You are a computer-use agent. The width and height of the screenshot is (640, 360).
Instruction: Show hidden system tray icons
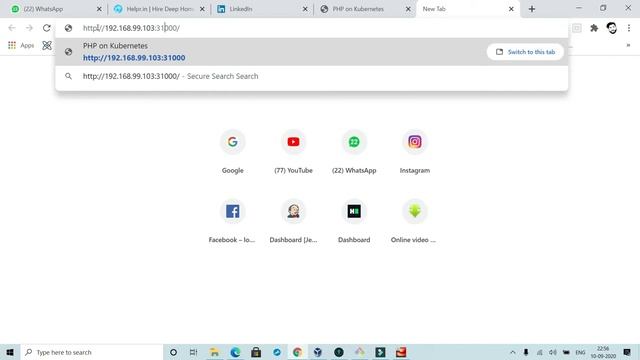click(x=513, y=352)
